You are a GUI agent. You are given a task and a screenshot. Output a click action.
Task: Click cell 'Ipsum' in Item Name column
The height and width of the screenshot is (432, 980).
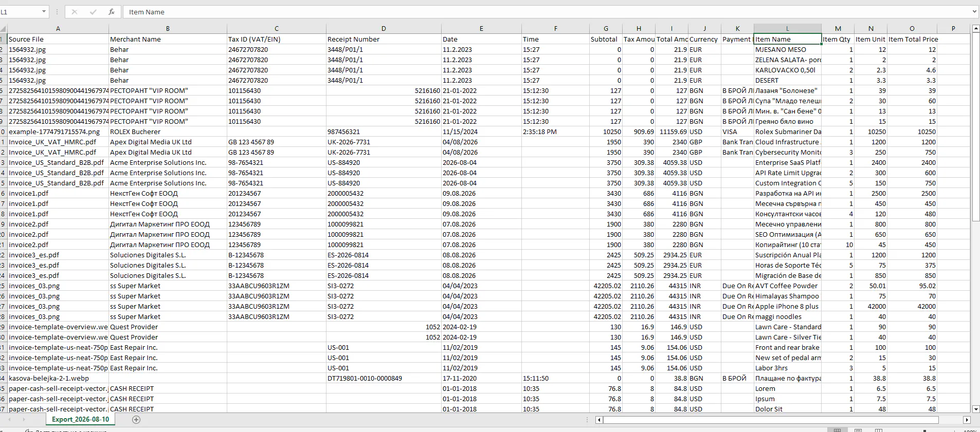[788, 399]
